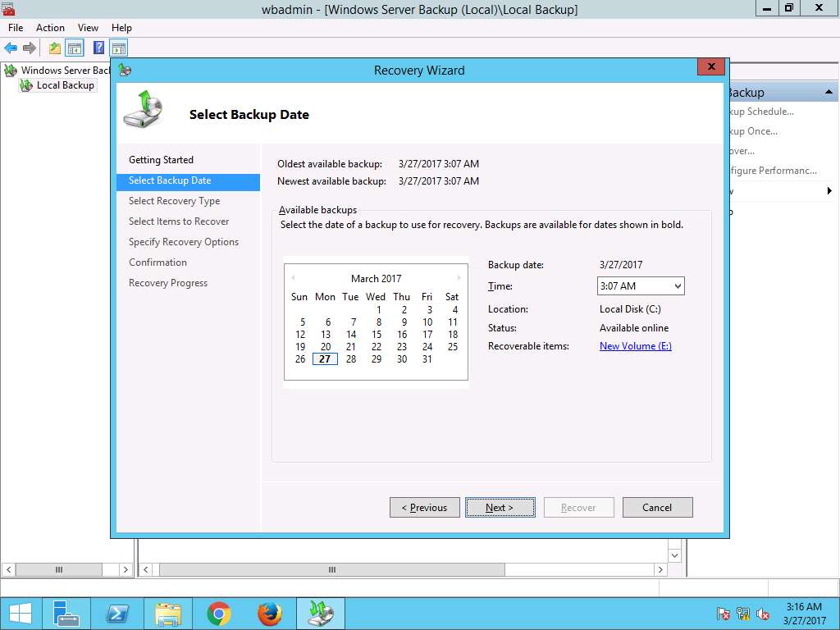Click center pane horizontal scrollbar thumb

pos(332,569)
